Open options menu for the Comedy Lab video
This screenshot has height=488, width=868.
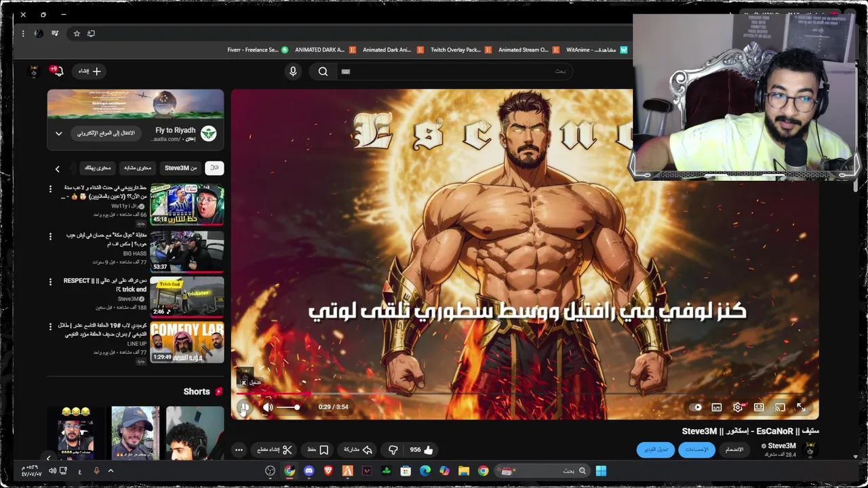[x=50, y=327]
